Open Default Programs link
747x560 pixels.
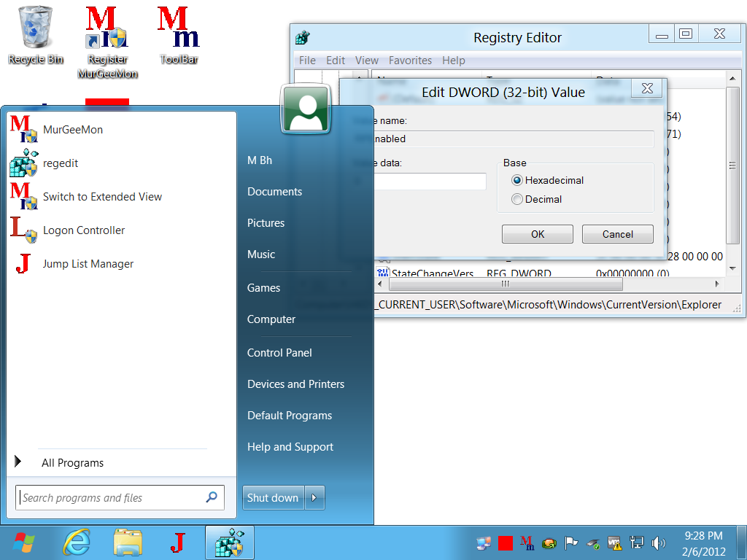click(x=290, y=416)
